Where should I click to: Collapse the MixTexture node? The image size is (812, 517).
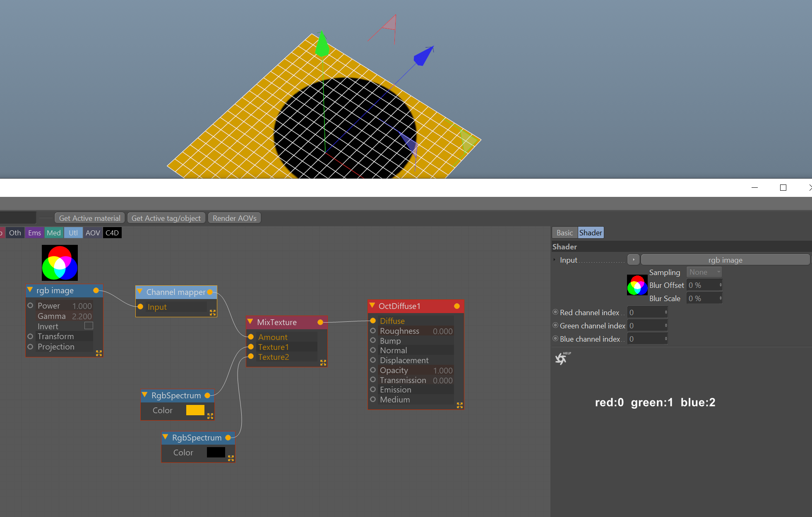[x=250, y=322]
